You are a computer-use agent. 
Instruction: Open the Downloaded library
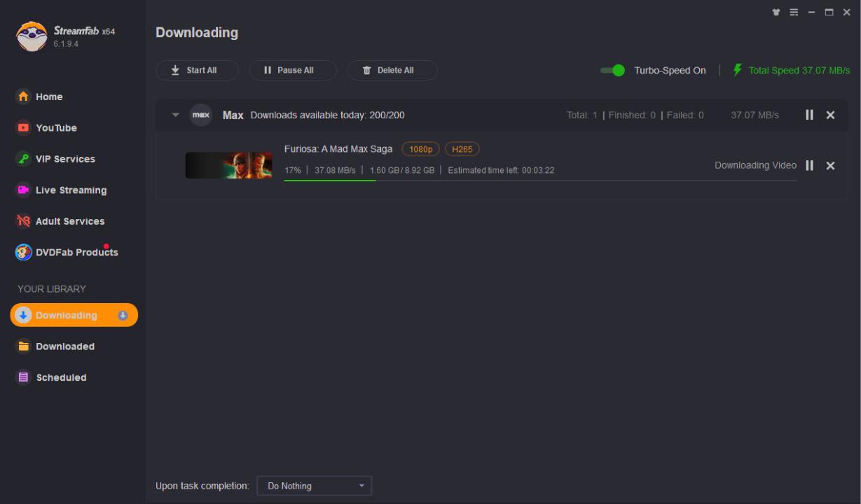(x=55, y=346)
